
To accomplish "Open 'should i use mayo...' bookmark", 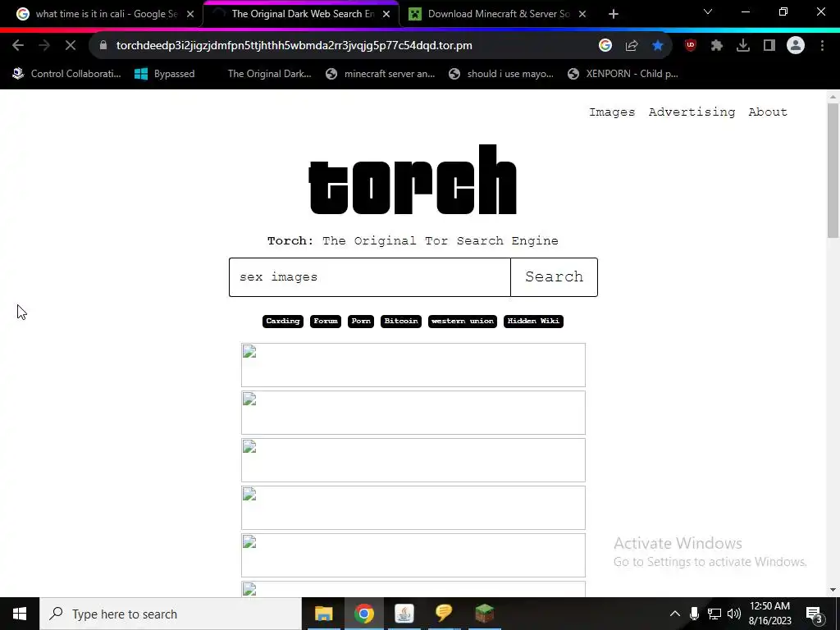I will tap(501, 74).
